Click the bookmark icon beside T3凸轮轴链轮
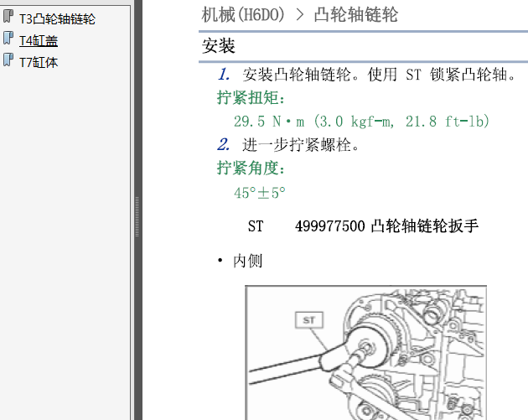Screen dimensions: 528x420 (x=8, y=17)
